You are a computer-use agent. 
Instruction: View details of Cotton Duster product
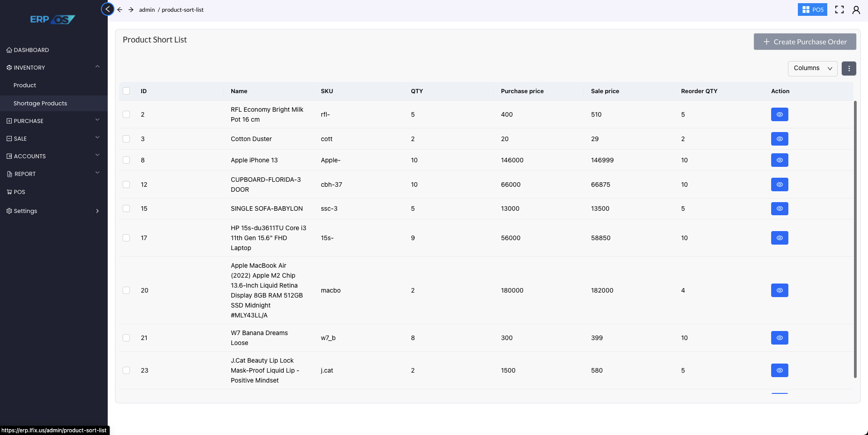(x=779, y=139)
